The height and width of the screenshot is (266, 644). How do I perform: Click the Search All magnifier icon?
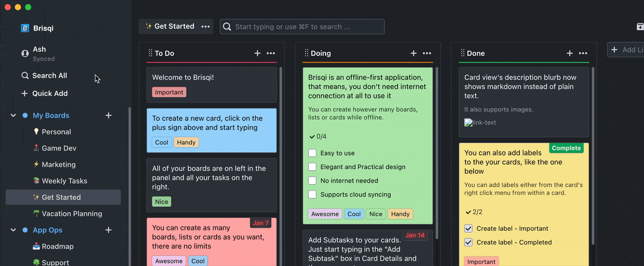coord(25,75)
